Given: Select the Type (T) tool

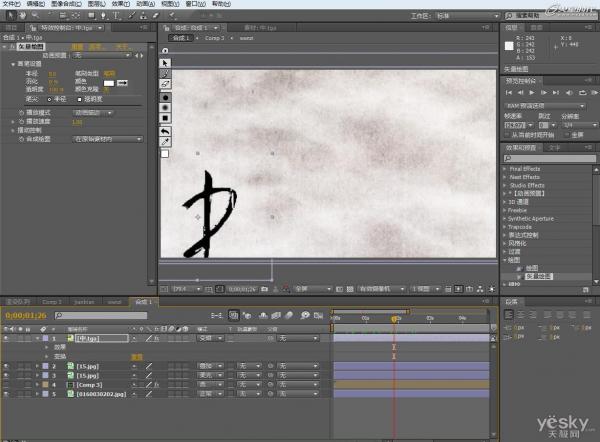Looking at the screenshot, I should point(116,16).
